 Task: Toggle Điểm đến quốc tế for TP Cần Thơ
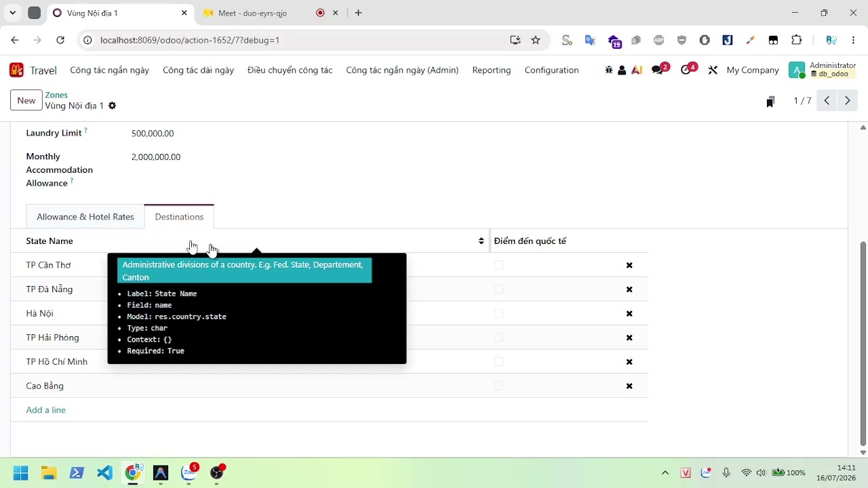(x=499, y=265)
